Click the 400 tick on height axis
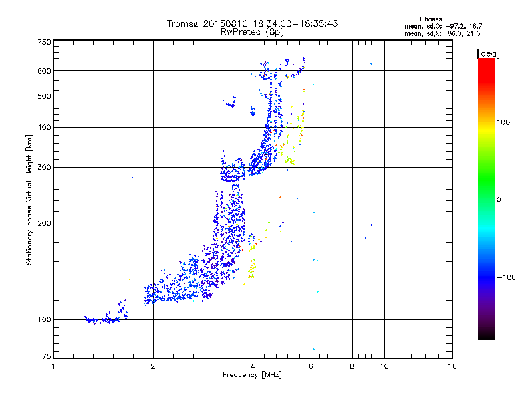Viewport: 532px width, 399px height. (x=44, y=127)
